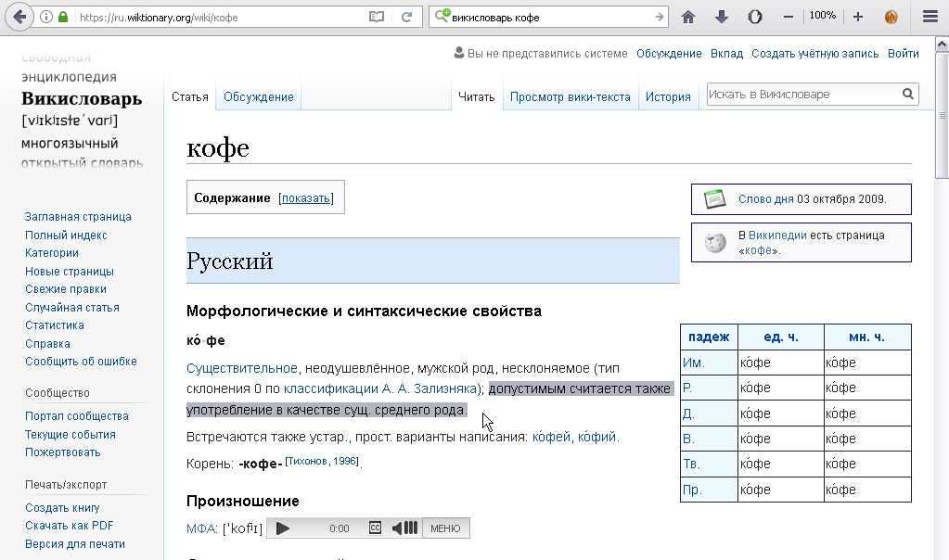The image size is (949, 560).
Task: Open the hamburger browser menu
Action: click(930, 17)
